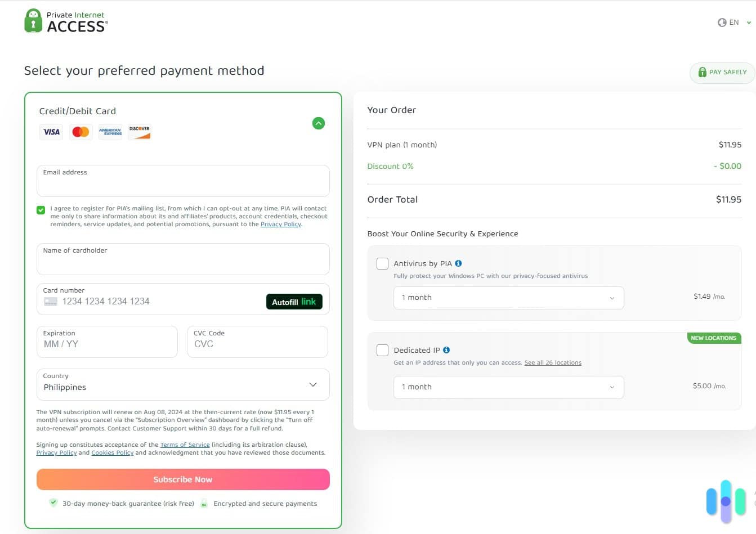Check the Dedicated IP add-on box
Viewport: 756px width, 534px height.
click(382, 349)
